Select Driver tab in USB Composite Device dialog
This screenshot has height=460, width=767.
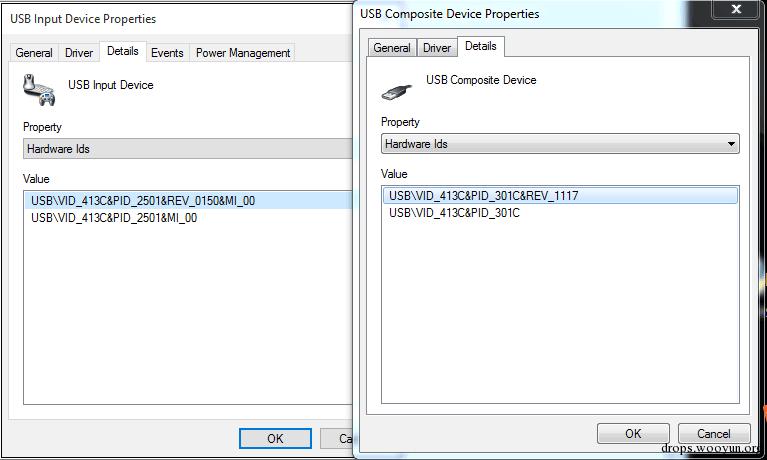coord(437,48)
